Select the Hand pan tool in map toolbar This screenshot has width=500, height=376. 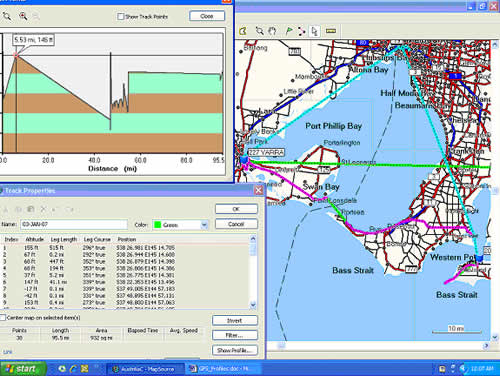(x=272, y=31)
